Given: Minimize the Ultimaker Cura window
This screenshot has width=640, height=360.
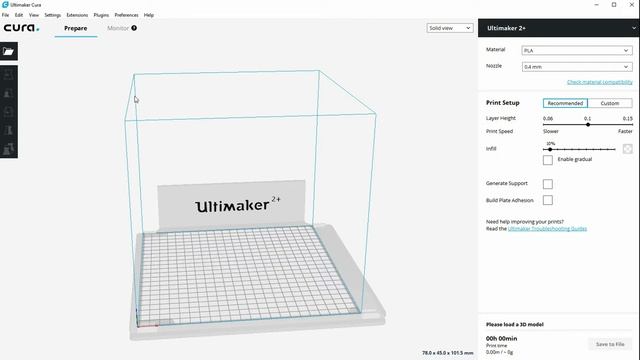Looking at the screenshot, I should pyautogui.click(x=597, y=4).
